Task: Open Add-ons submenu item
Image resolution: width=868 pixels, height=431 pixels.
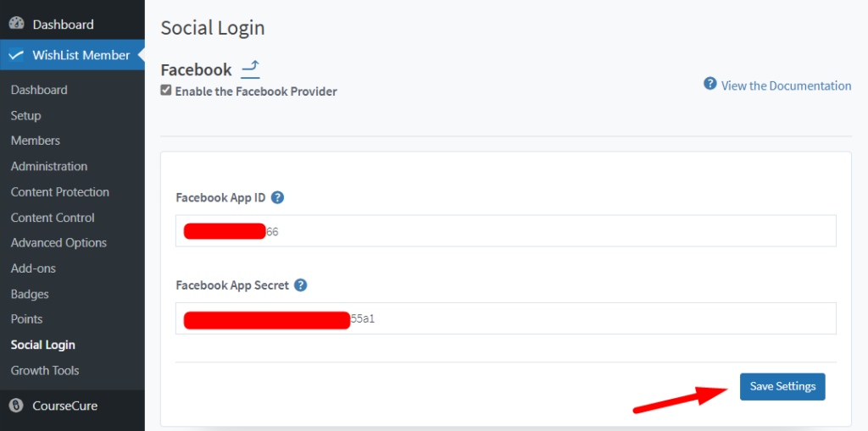Action: [33, 268]
